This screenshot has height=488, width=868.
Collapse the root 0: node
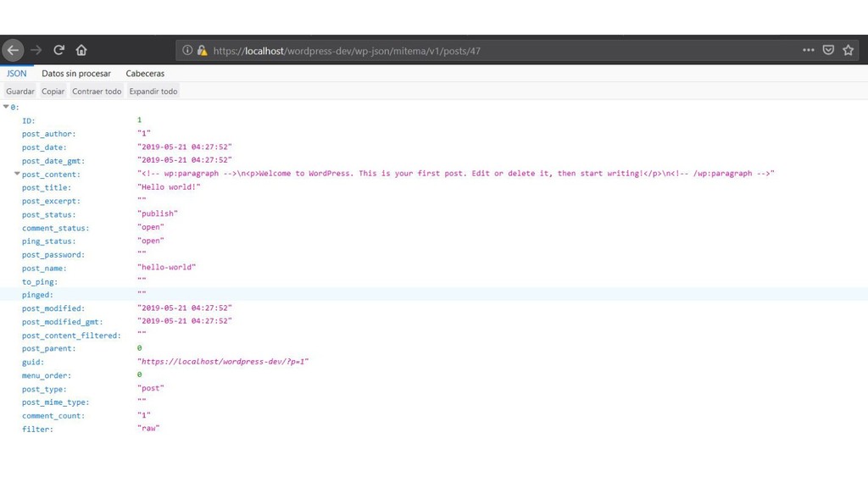coord(6,107)
